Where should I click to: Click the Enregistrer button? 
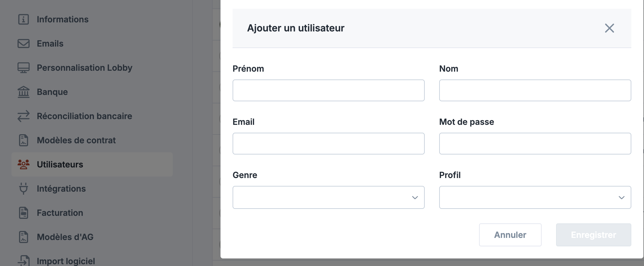[x=593, y=235]
